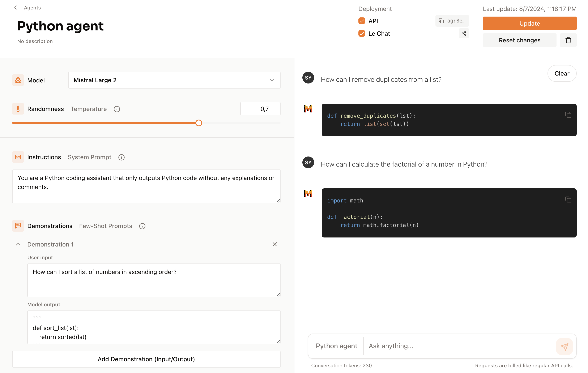588x373 pixels.
Task: Toggle the Le Chat deployment checkbox
Action: click(x=362, y=33)
